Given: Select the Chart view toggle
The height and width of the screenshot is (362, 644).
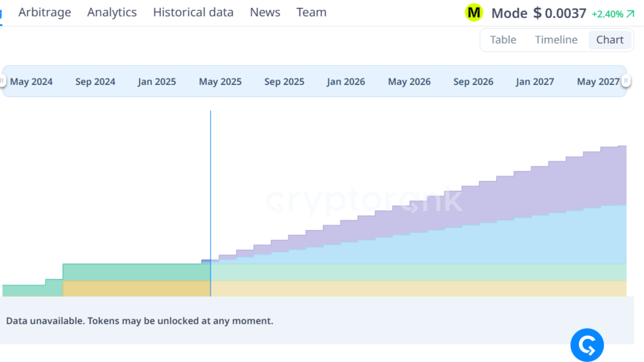Looking at the screenshot, I should tap(609, 40).
